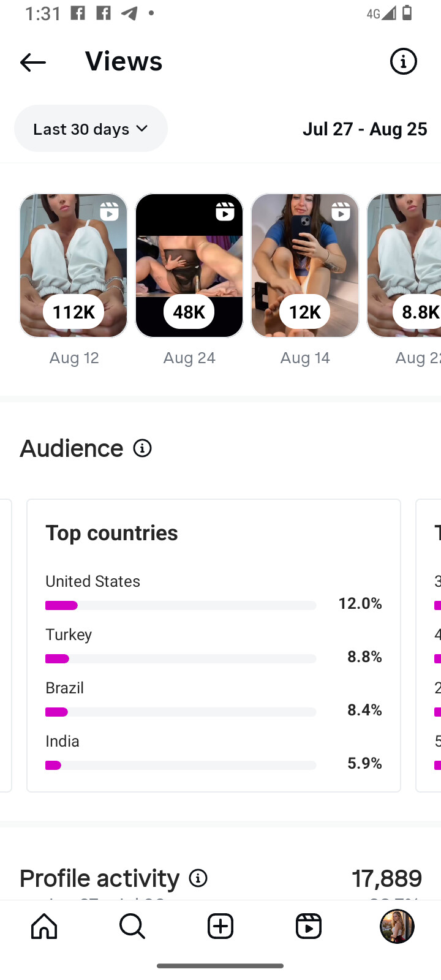Expand the Last 30 days dropdown
The width and height of the screenshot is (441, 980).
[x=91, y=129]
